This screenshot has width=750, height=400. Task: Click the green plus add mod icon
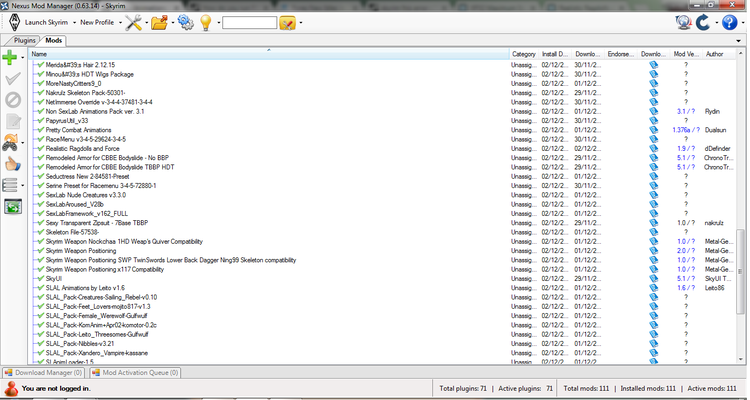tap(10, 57)
